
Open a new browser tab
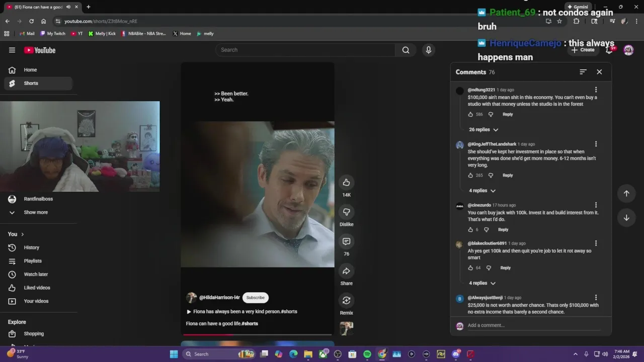[x=88, y=7]
